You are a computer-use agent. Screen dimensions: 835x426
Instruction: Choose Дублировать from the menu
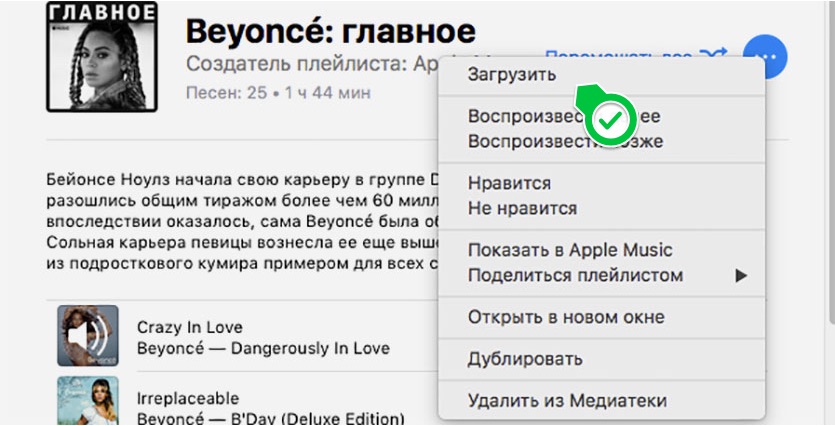coord(525,359)
